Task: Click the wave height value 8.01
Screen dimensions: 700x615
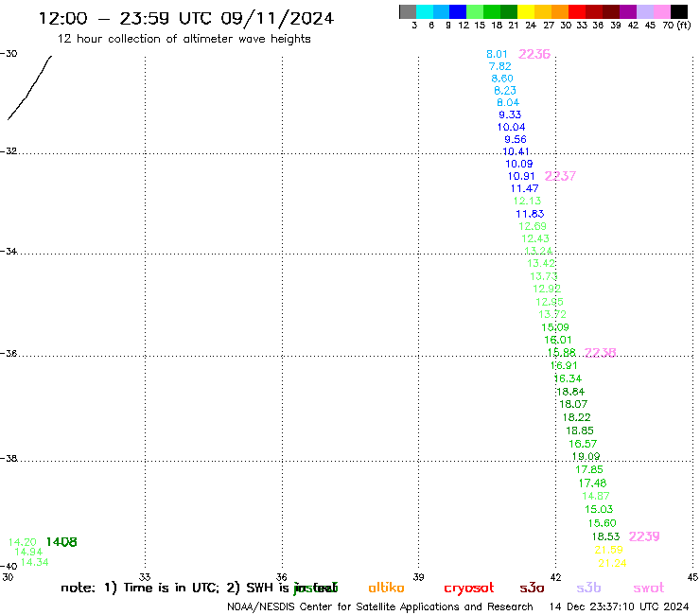Action: coord(497,54)
